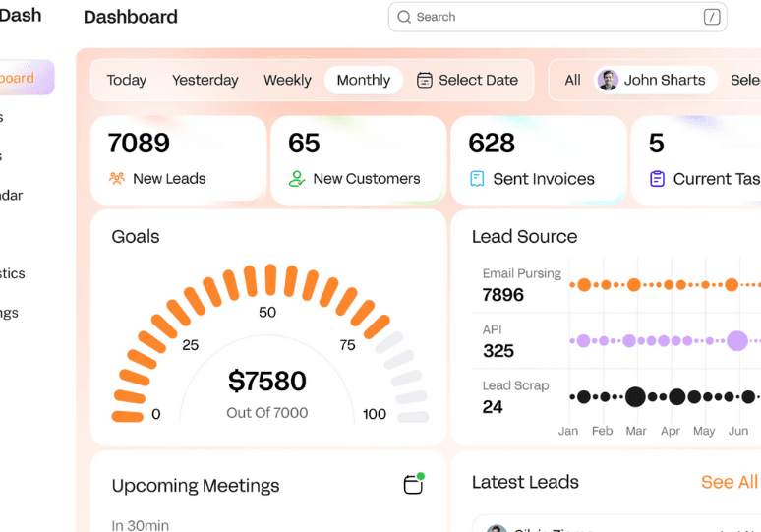
Task: Select the Weekly time range
Action: click(287, 81)
